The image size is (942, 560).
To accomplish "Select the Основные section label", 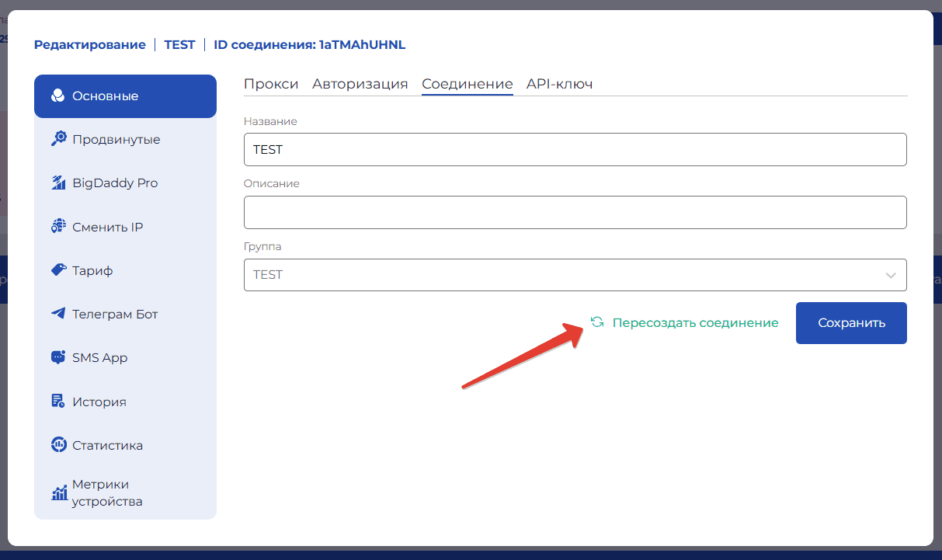I will coord(106,96).
